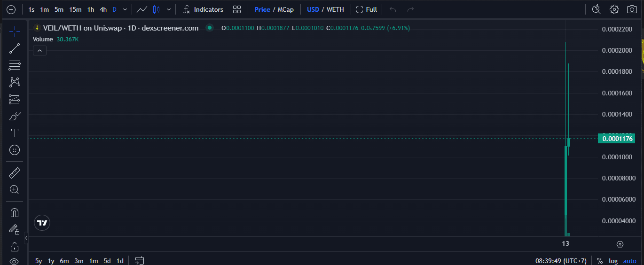This screenshot has height=265, width=644.
Task: Open the quick search lightning icon
Action: (596, 9)
